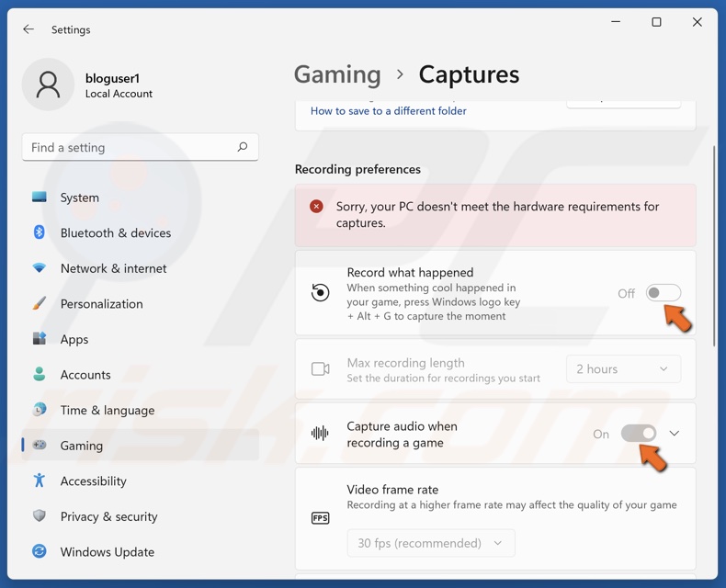Click the Bluetooth icon in sidebar
The image size is (726, 588).
(40, 232)
